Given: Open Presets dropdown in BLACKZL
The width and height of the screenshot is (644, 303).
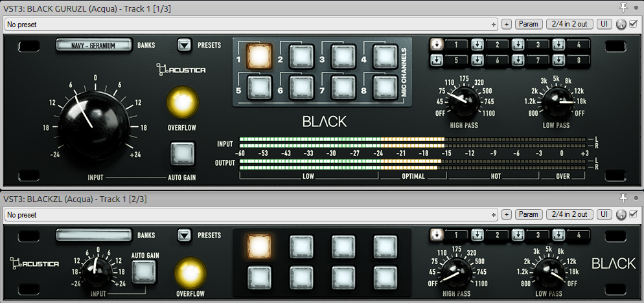Looking at the screenshot, I should tap(185, 235).
